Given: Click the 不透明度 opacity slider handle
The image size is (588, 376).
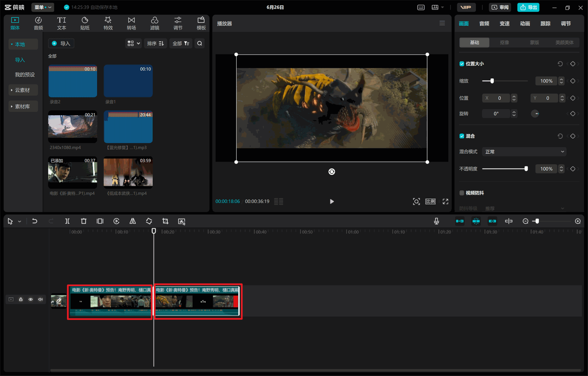Looking at the screenshot, I should (x=526, y=169).
